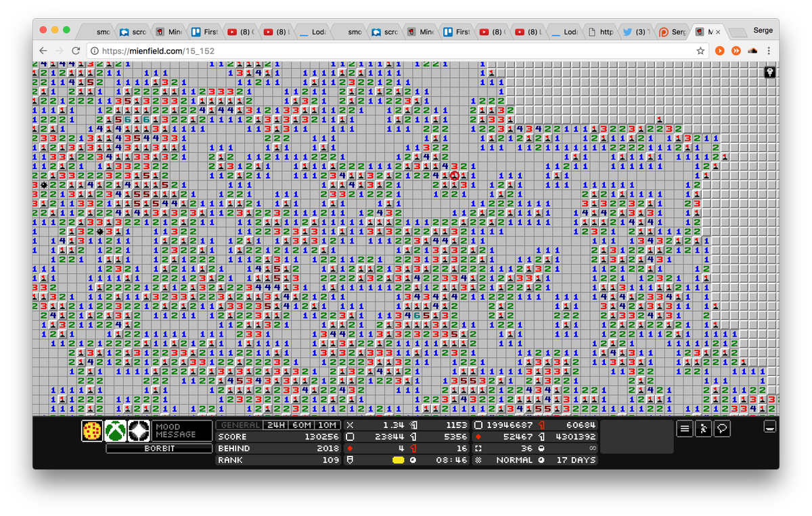This screenshot has width=812, height=516.
Task: Click the mienfield.com address bar
Action: tap(396, 51)
